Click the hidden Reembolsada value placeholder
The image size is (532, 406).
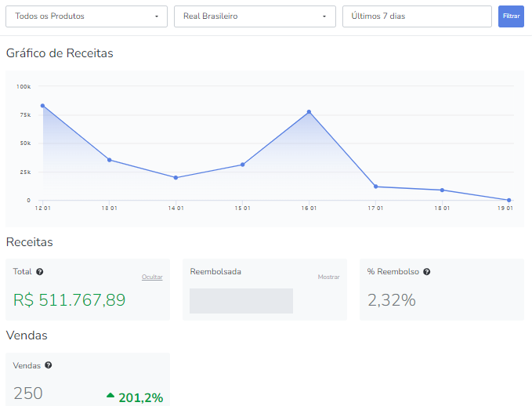(241, 301)
